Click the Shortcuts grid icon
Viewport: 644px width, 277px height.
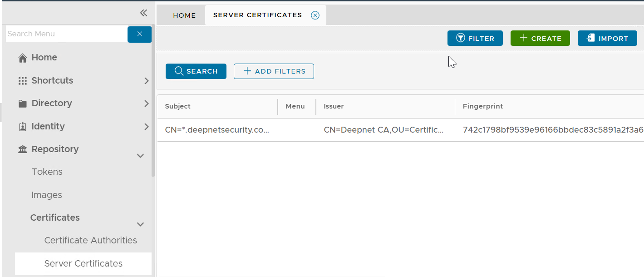[22, 81]
